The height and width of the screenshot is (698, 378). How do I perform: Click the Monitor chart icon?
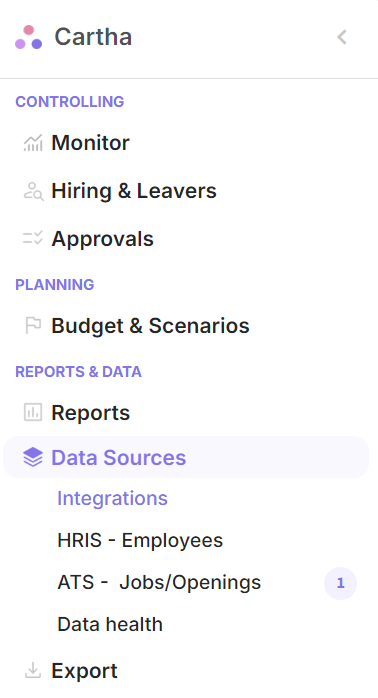(33, 143)
